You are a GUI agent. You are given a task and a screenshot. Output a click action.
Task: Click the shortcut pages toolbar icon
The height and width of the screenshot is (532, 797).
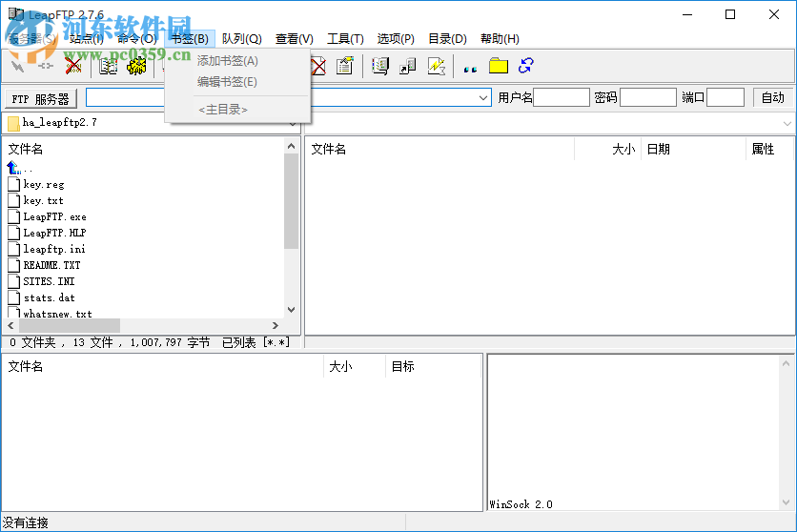coord(408,66)
